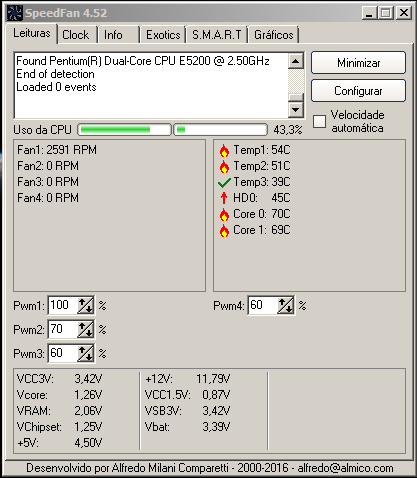Click the 'Core 1: 69C' reading
Screen dimensions: 417x478
point(262,230)
